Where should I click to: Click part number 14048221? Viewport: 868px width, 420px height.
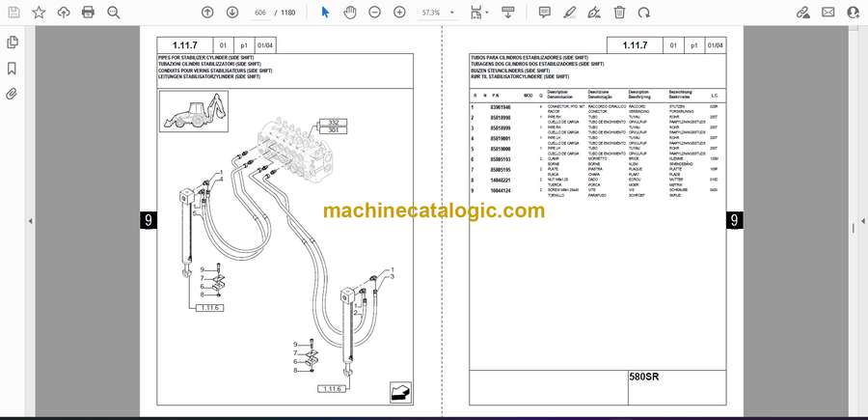coord(501,181)
